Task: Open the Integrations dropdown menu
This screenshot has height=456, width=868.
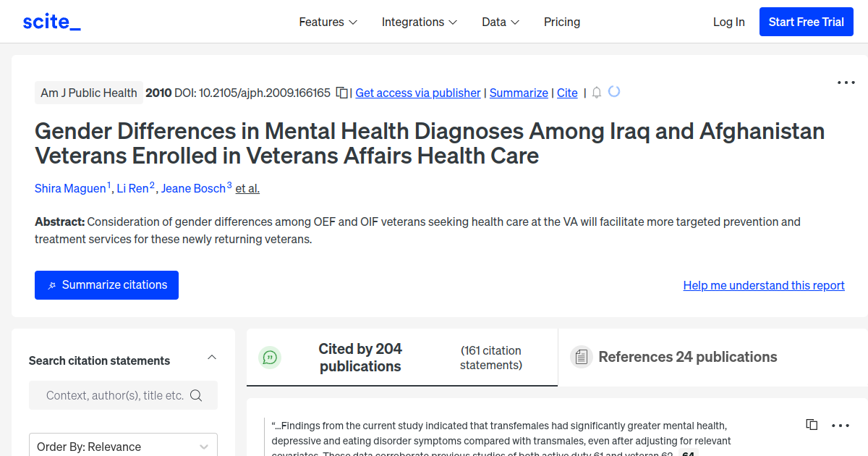Action: [420, 22]
